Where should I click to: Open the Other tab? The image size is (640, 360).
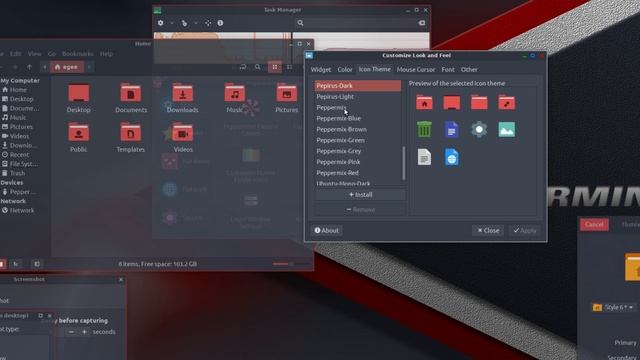pos(469,70)
